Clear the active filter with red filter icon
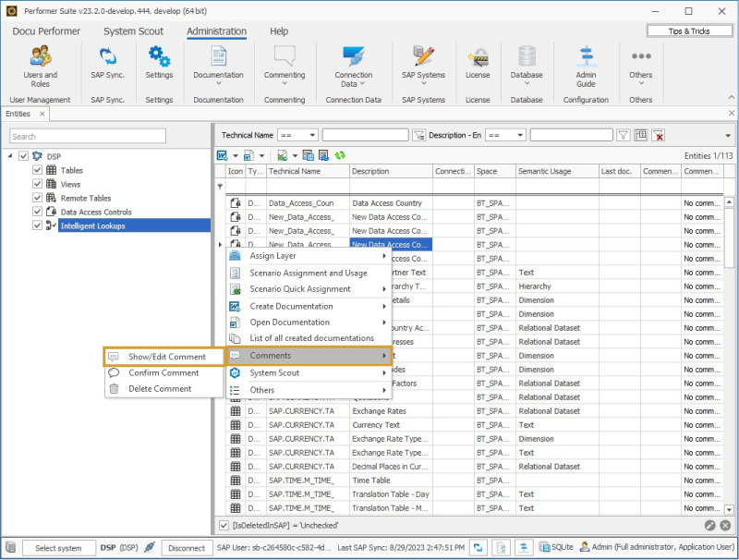 [658, 134]
